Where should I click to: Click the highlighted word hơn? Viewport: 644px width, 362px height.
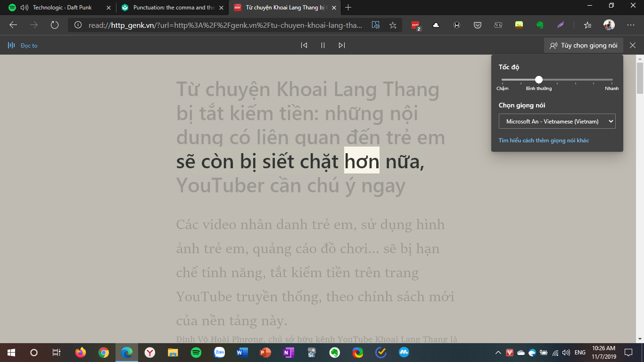(x=362, y=161)
